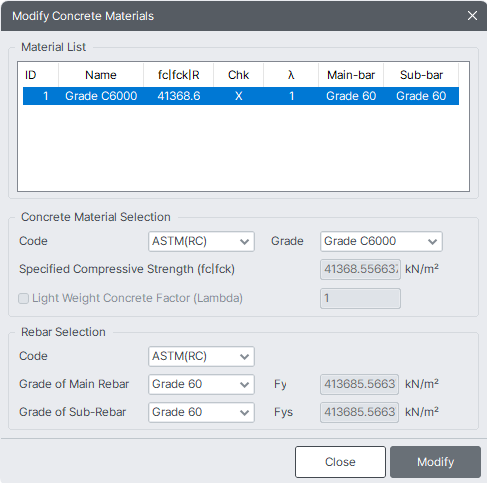Click the Fy value field
Viewport: 487px width, 483px height.
(359, 384)
